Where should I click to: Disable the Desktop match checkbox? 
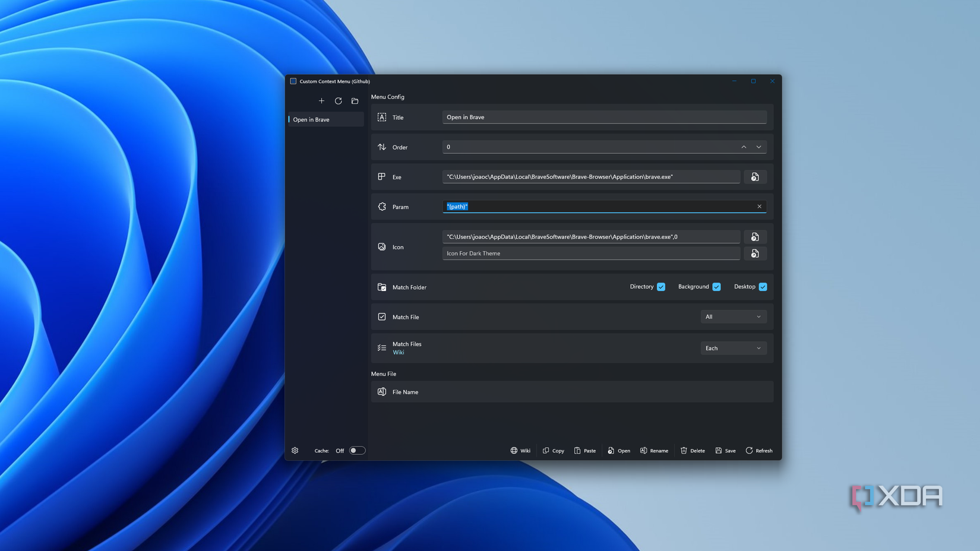pos(763,286)
